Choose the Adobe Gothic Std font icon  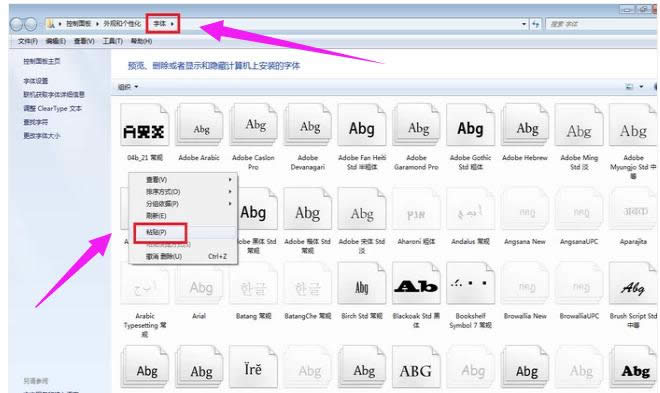point(471,126)
